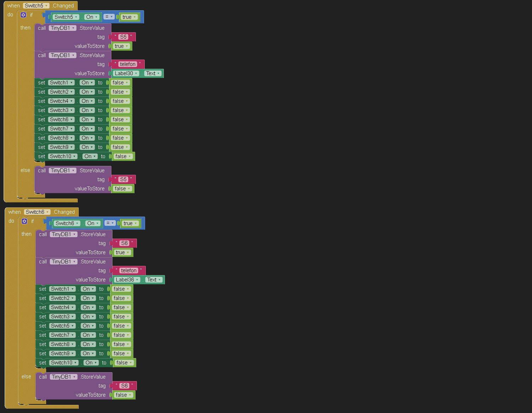Open the Label36 component dropdown
This screenshot has width=532, height=413.
pyautogui.click(x=127, y=280)
